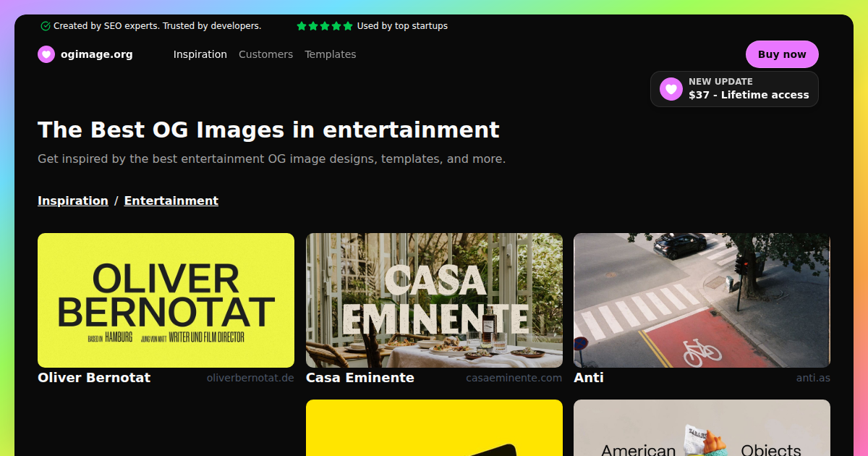Click the ogimage.org heart logo icon
Screen dimensions: 868x456
point(46,54)
